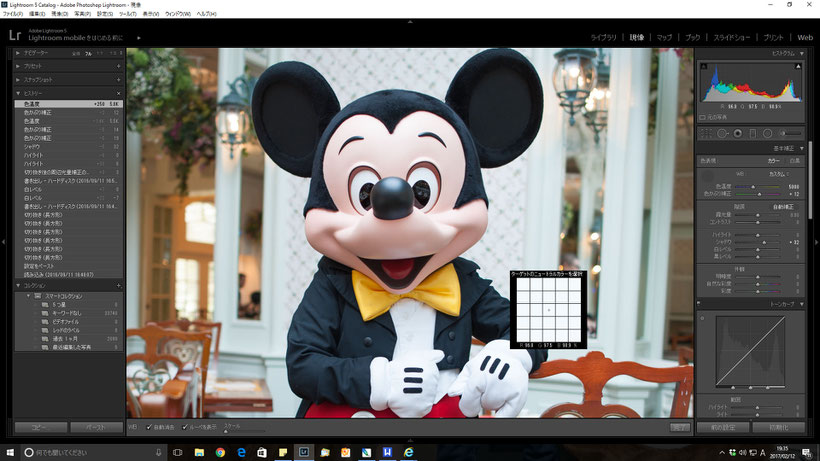Click the 前の設定 button

point(723,427)
